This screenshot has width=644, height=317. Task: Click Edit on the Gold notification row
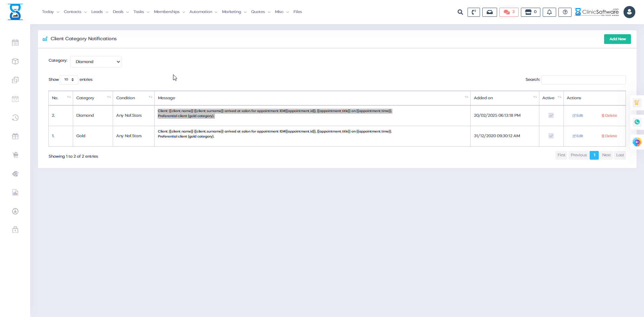(577, 136)
